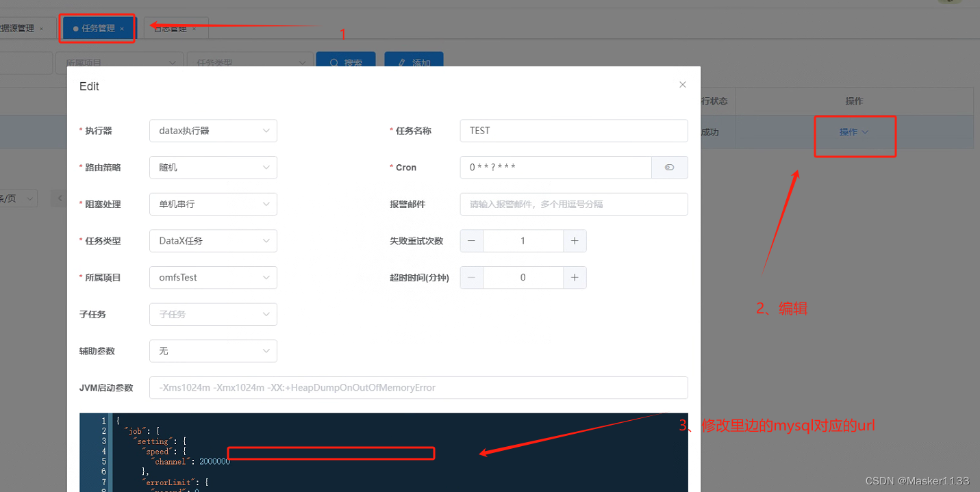980x492 pixels.
Task: Open the 路由策略 dropdown showing 随机
Action: click(213, 167)
